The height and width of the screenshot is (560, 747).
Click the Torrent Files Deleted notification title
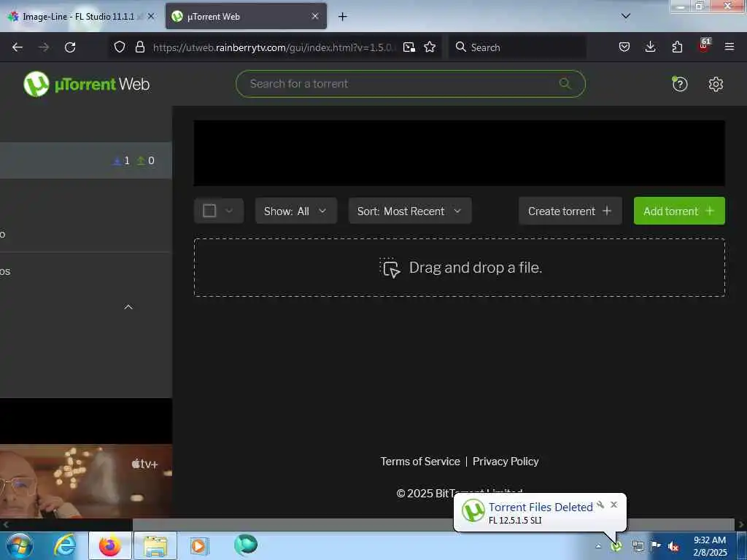[541, 507]
